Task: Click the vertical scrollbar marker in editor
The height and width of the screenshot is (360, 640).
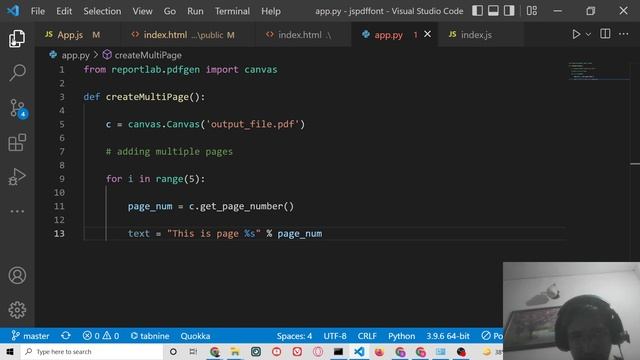Action: 635,164
